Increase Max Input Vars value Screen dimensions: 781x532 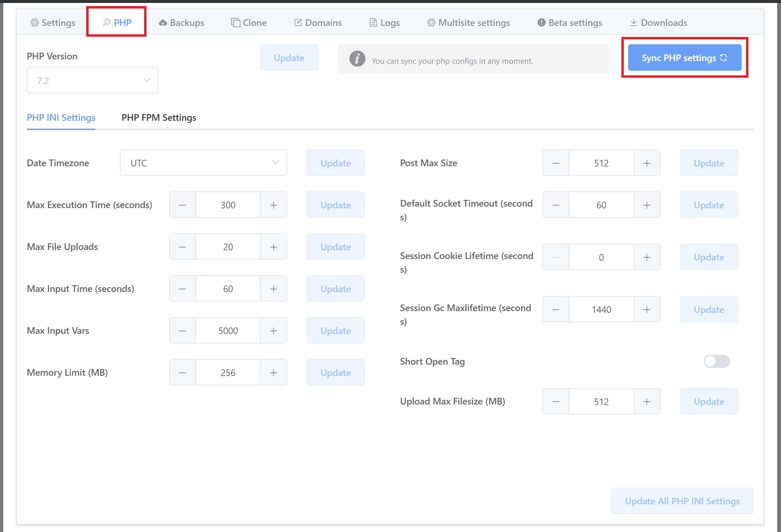[x=273, y=331]
